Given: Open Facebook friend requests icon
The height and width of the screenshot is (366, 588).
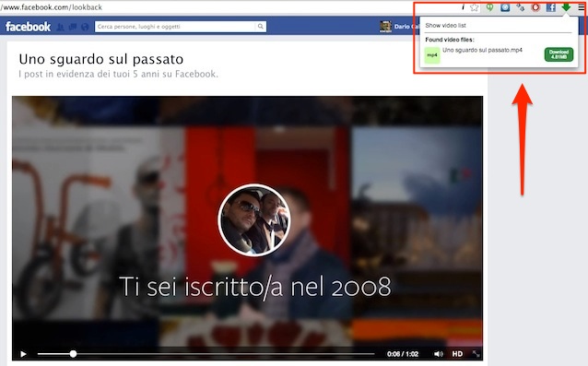Looking at the screenshot, I should (x=60, y=27).
